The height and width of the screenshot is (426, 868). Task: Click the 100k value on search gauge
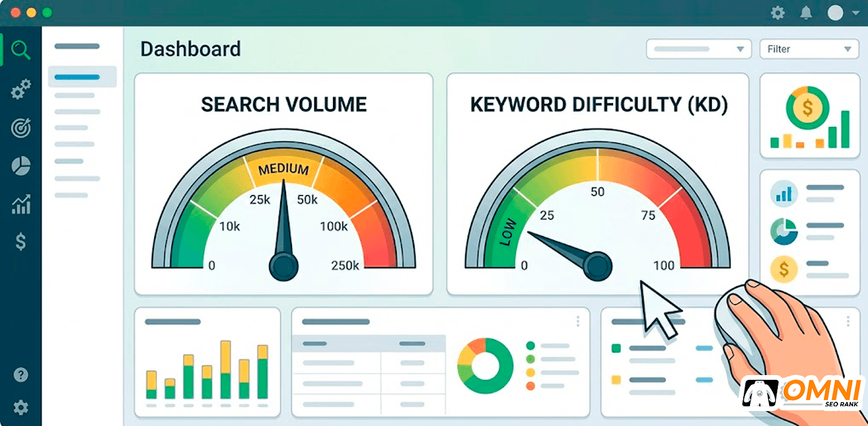(x=333, y=227)
